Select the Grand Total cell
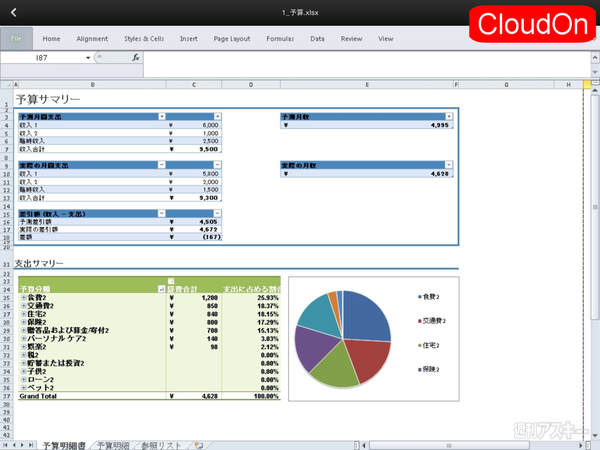Viewport: 600px width, 450px height. coord(92,396)
